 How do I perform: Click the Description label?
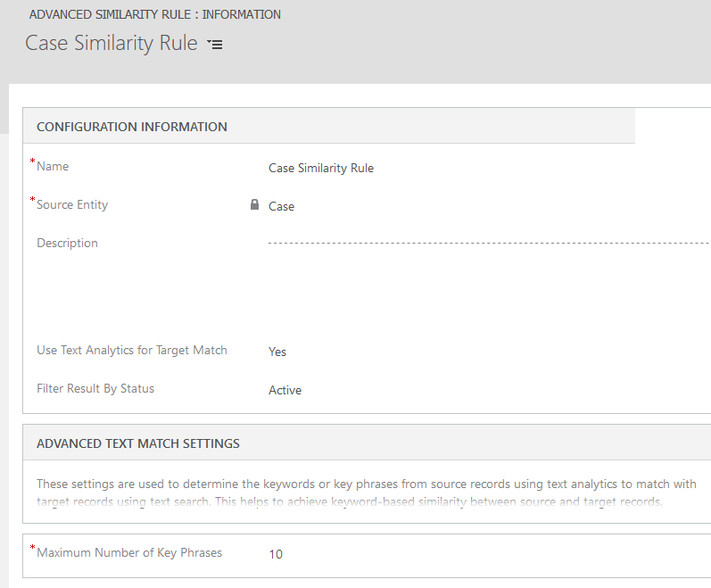coord(67,243)
